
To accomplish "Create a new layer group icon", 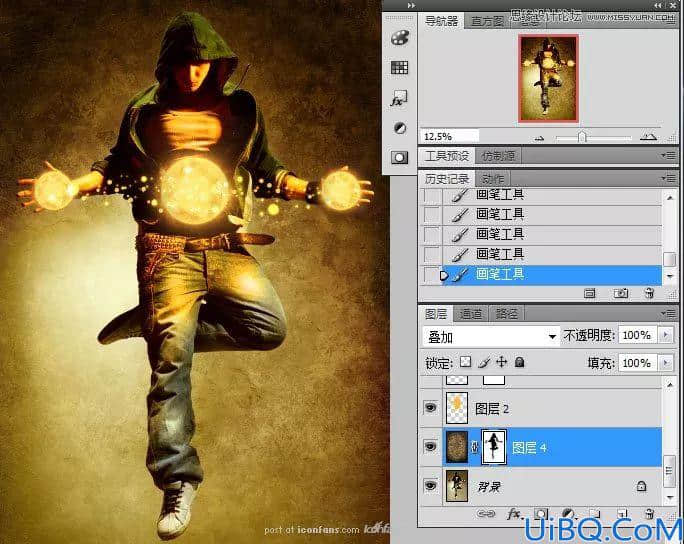I will coord(595,513).
